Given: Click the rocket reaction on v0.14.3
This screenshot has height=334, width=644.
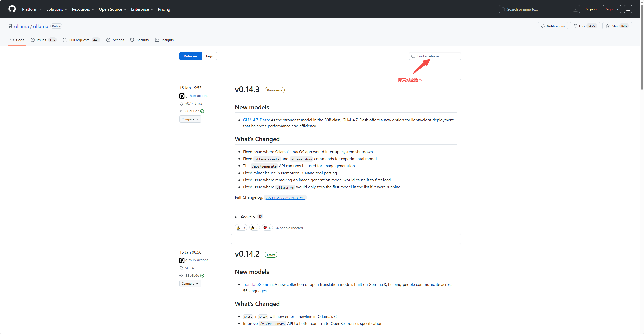Looking at the screenshot, I should (x=254, y=228).
